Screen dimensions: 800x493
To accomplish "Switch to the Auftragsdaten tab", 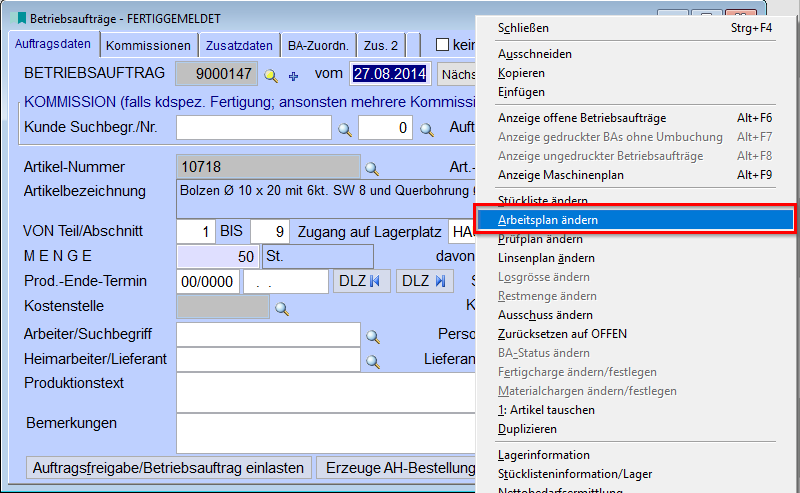I will click(53, 44).
